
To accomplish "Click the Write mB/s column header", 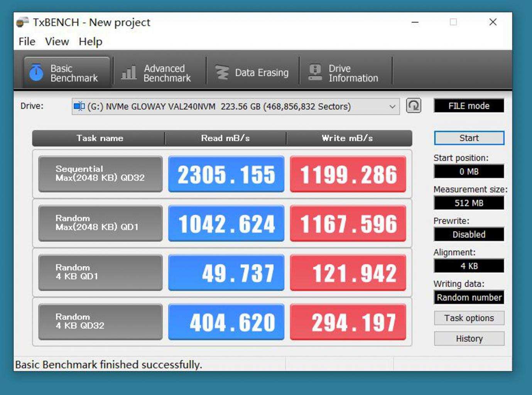I will [x=349, y=138].
